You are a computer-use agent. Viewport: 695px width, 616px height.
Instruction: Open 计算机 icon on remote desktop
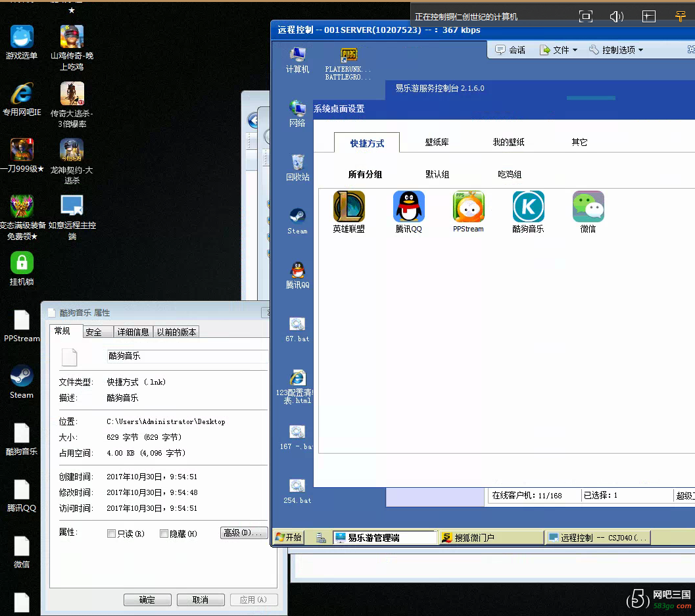pos(297,60)
